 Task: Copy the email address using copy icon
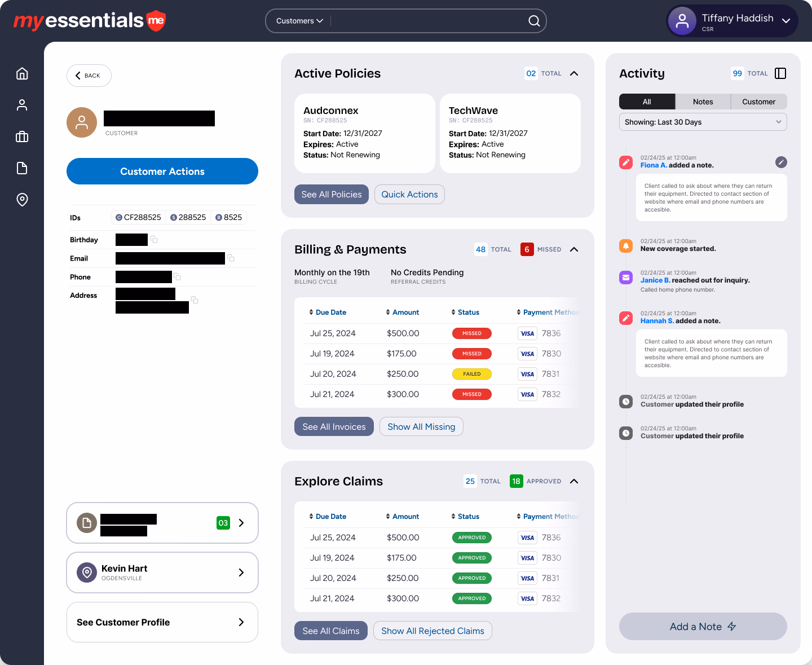click(x=231, y=258)
